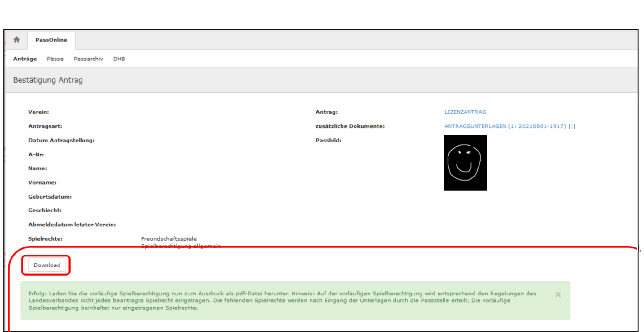Click the Datum Antragstellung label

(61, 140)
